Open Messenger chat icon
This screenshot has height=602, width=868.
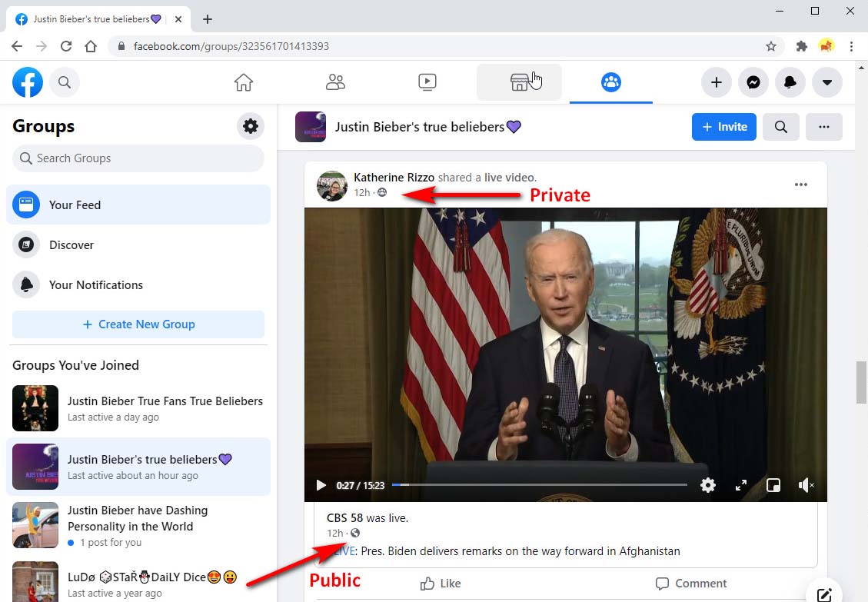tap(753, 82)
